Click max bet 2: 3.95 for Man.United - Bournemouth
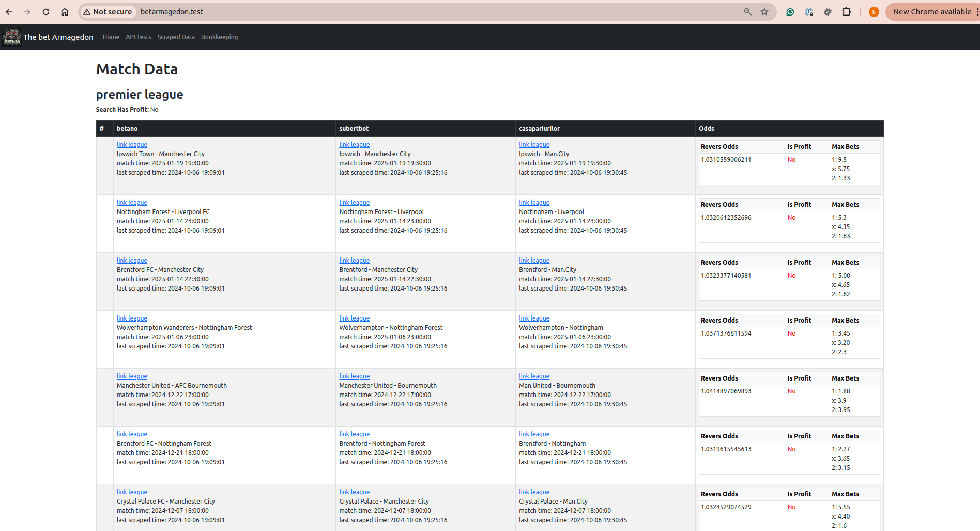Viewport: 980px width, 531px height. (x=841, y=410)
